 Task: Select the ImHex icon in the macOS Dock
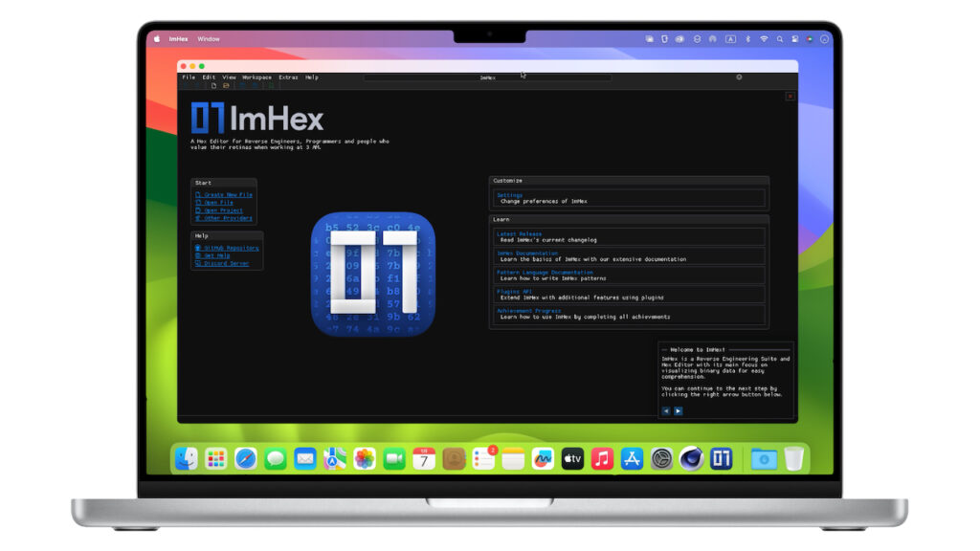click(x=721, y=458)
